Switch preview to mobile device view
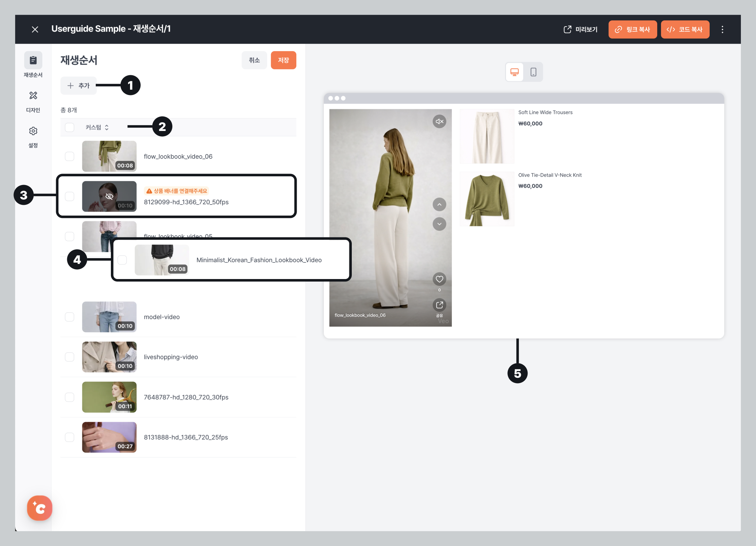 (533, 72)
